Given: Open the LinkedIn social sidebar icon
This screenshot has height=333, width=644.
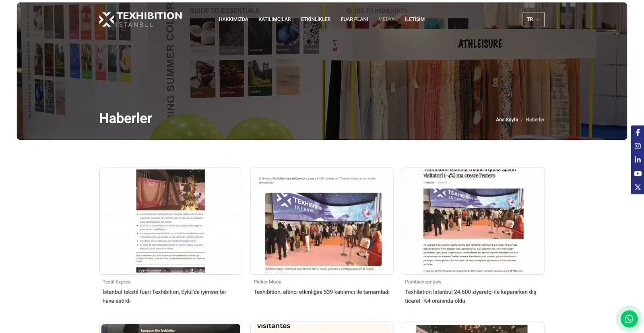Looking at the screenshot, I should coord(638,160).
